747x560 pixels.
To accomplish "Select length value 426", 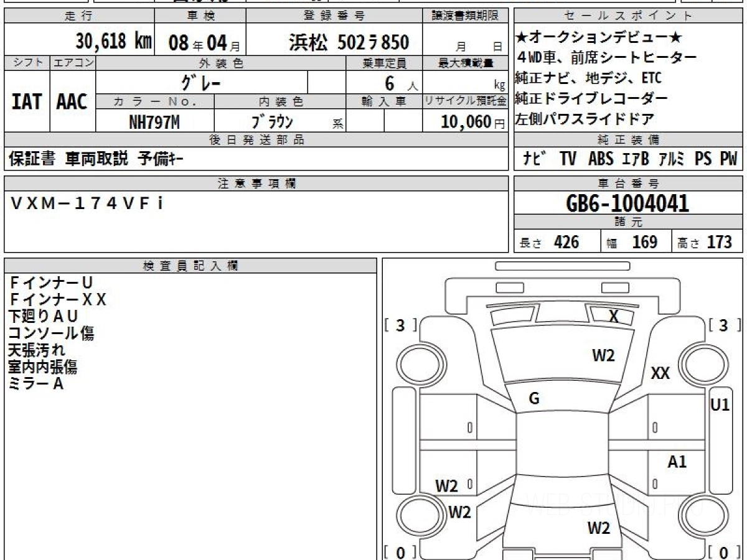I will tap(566, 242).
